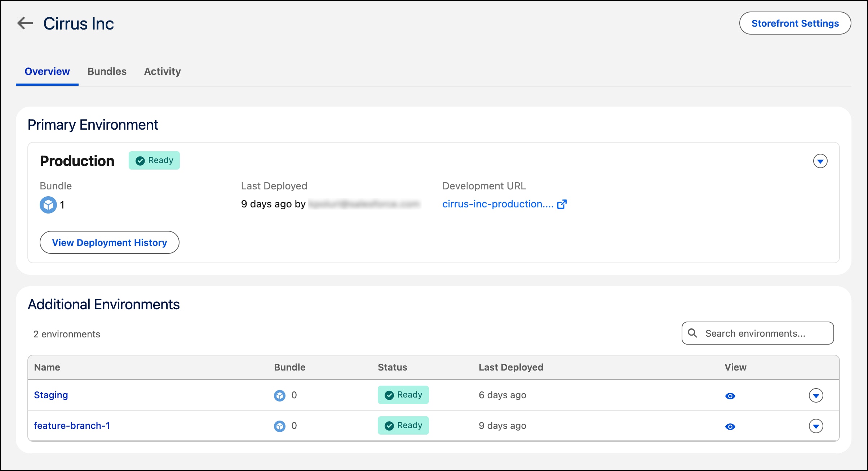Viewport: 868px width, 471px height.
Task: Open the cirrus-inc-production development URL
Action: pos(498,204)
